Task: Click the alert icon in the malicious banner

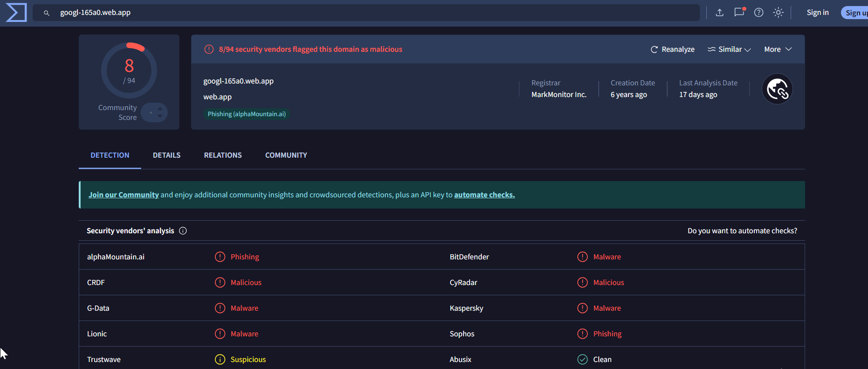Action: [x=209, y=49]
